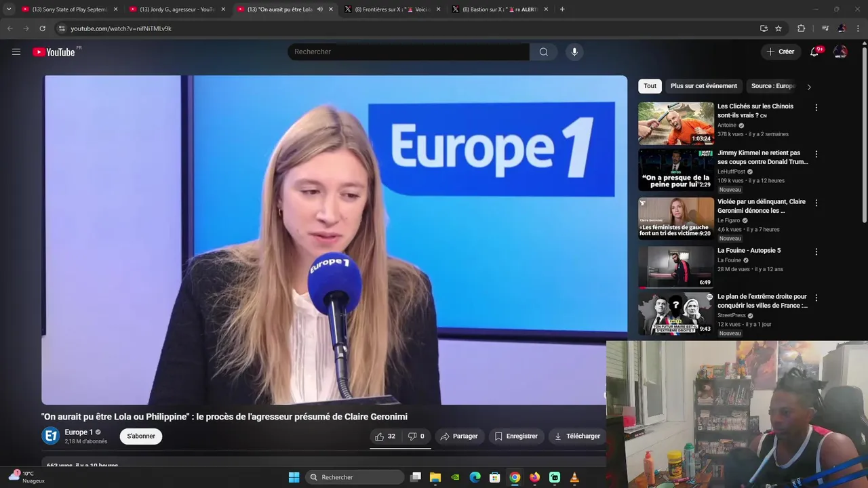The width and height of the screenshot is (868, 488).
Task: Open Les Clichés sur les Chinois thumbnail
Action: click(x=676, y=123)
